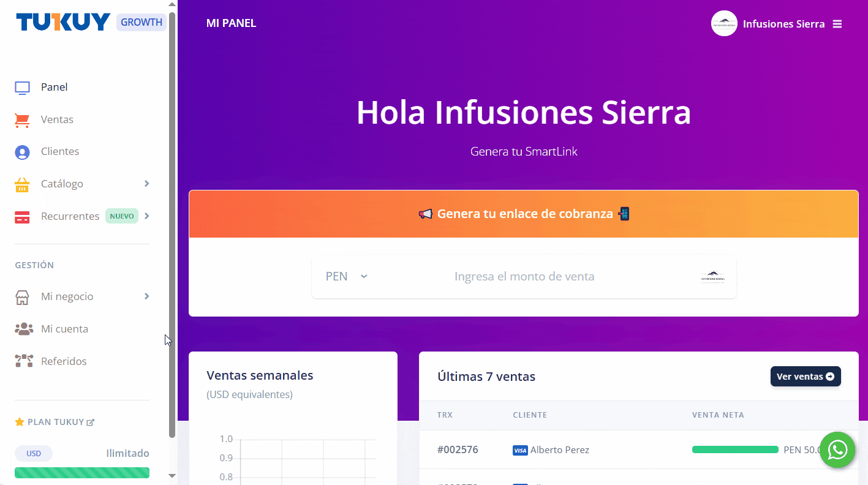Click the green plan usage progress bar
The width and height of the screenshot is (868, 485).
click(82, 473)
